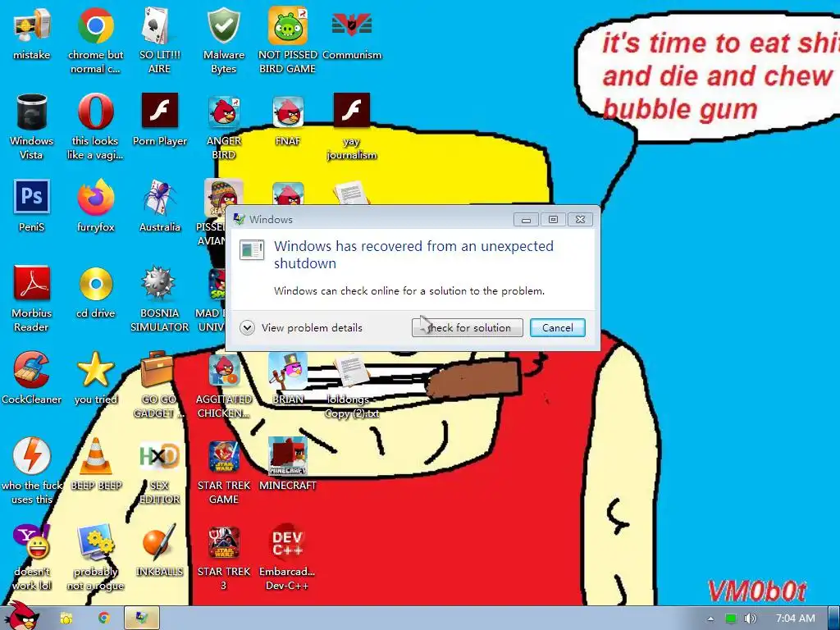Close the Windows dialog with X
840x630 pixels.
580,219
